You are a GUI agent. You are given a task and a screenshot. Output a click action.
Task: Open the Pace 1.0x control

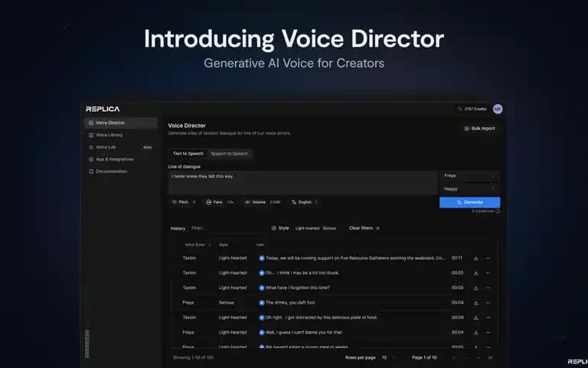220,202
